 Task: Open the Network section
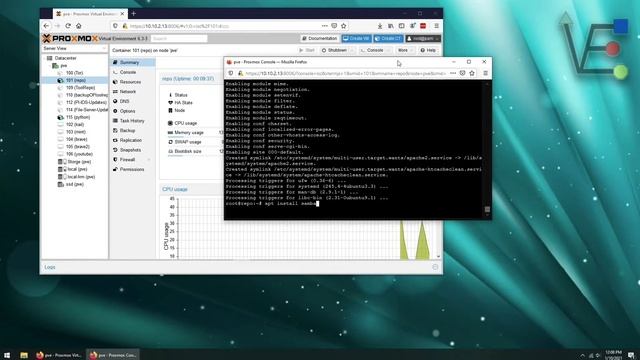(132, 92)
